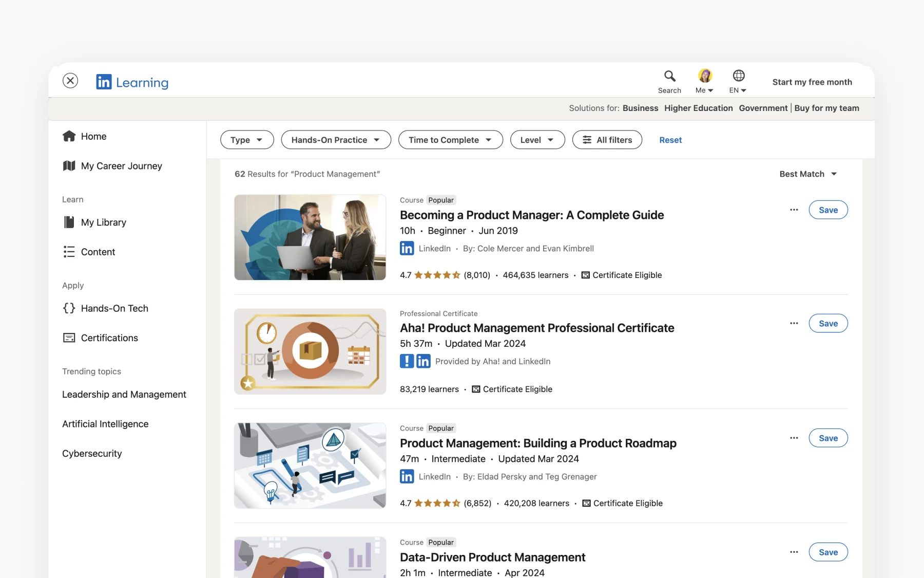Save Becoming a Product Manager course
This screenshot has width=924, height=578.
pyautogui.click(x=828, y=210)
